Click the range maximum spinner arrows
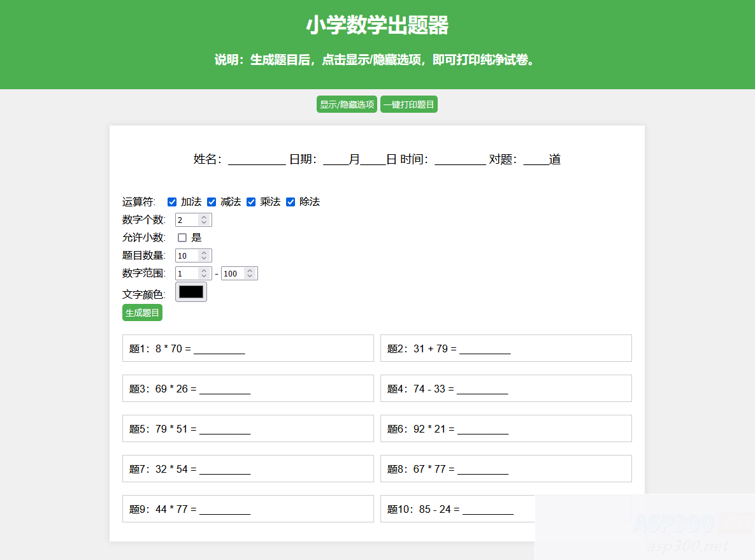This screenshot has height=560, width=755. pos(250,273)
